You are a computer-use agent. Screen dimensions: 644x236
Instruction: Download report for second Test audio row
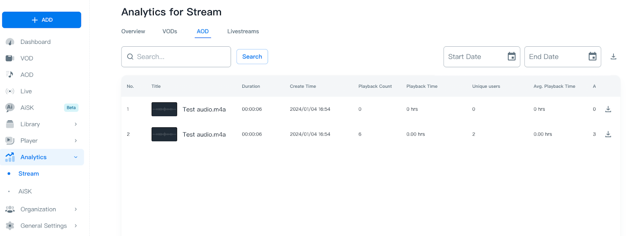tap(608, 134)
